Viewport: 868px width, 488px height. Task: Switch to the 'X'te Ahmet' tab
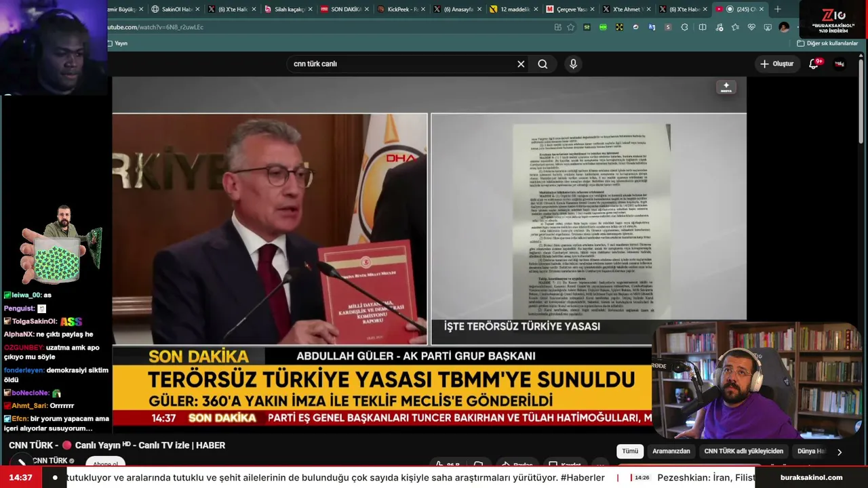625,9
